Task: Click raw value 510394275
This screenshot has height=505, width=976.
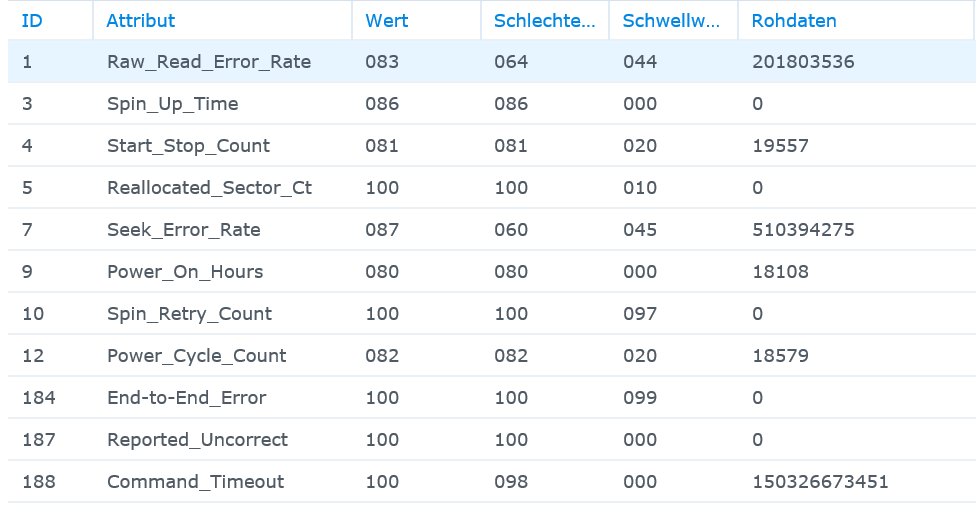Action: click(x=803, y=230)
